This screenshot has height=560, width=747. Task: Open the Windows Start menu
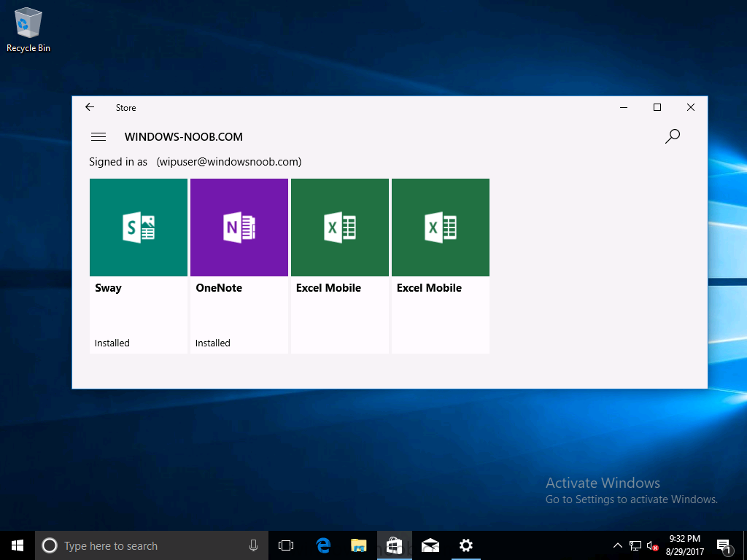(18, 545)
